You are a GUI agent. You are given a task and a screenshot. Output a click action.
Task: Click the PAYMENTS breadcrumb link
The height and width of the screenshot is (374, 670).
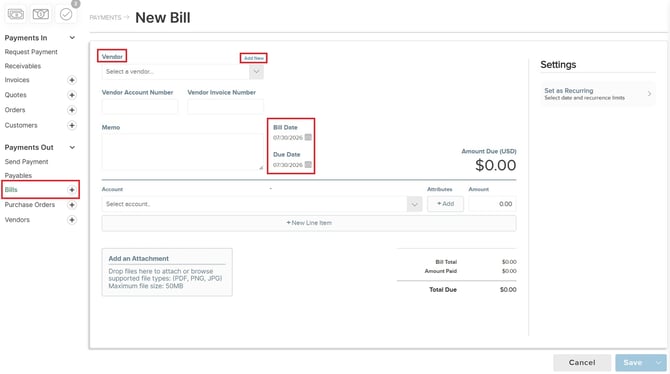(106, 18)
